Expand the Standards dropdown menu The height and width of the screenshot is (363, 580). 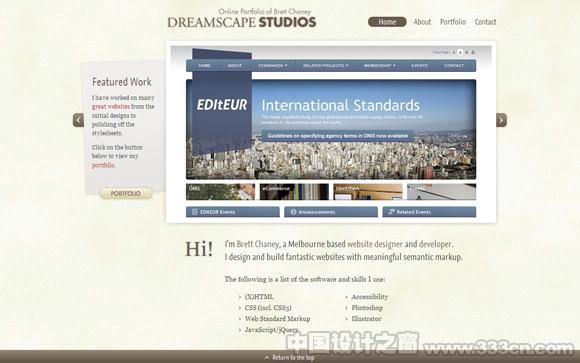coord(273,65)
